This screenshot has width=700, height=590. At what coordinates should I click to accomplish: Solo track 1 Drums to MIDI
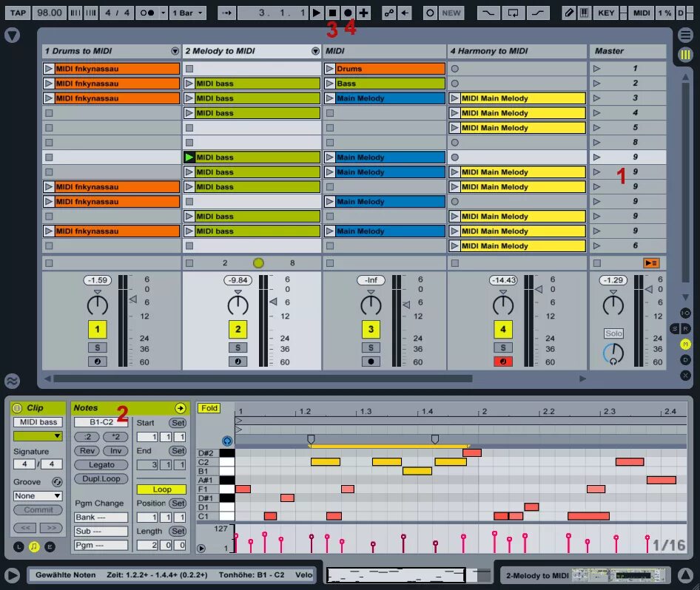98,347
